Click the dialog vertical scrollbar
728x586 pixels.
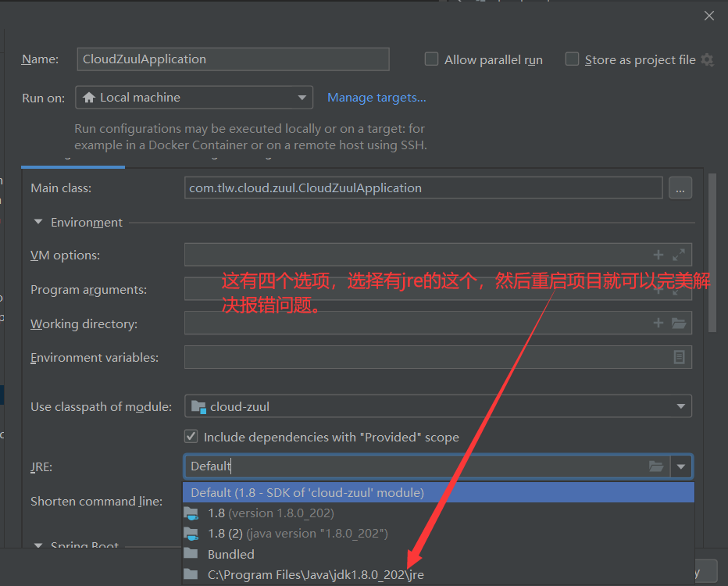tap(712, 253)
